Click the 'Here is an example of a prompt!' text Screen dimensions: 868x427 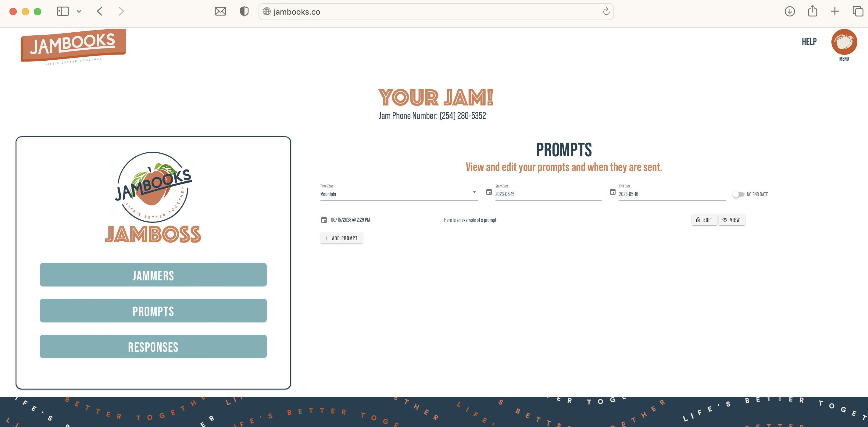pyautogui.click(x=470, y=220)
